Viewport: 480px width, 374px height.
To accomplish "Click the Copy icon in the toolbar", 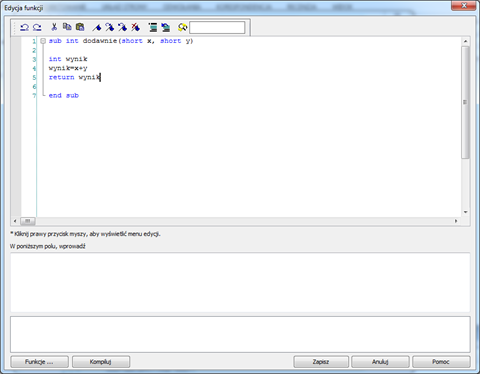I will [x=67, y=27].
